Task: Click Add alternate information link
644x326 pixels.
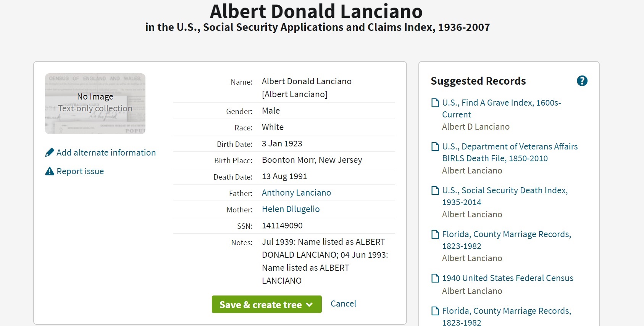Action: point(106,153)
